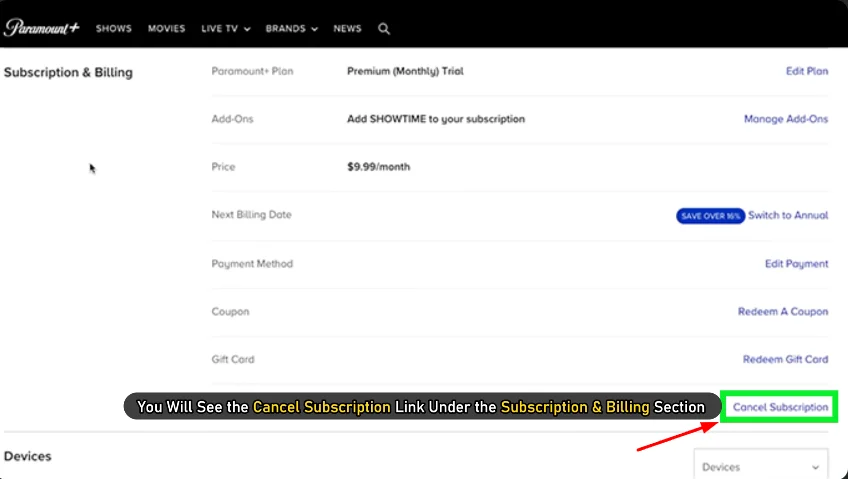Expand the BRANDS dropdown
848x479 pixels.
tap(292, 29)
